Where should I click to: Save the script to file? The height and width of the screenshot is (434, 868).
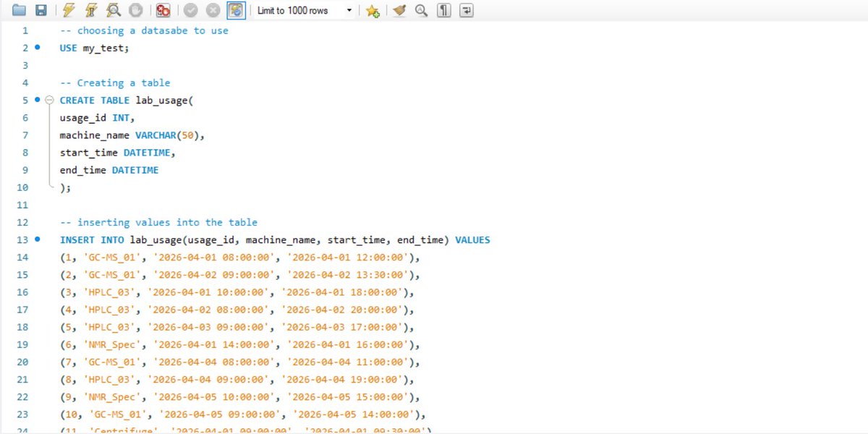coord(41,10)
